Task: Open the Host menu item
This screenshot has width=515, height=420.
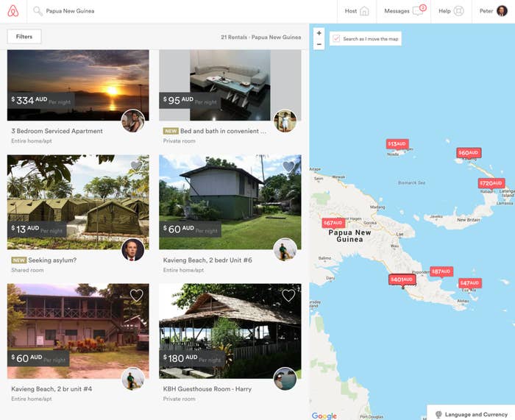Action: (357, 11)
